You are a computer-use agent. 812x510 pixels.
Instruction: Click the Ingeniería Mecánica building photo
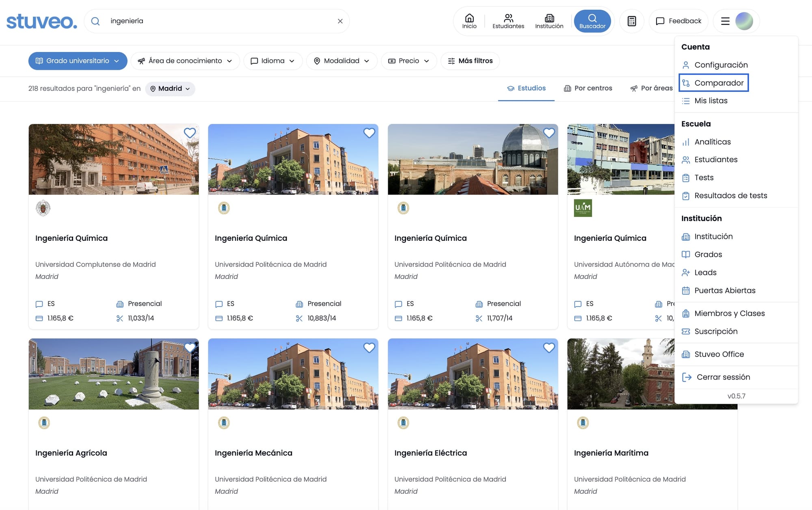(293, 374)
